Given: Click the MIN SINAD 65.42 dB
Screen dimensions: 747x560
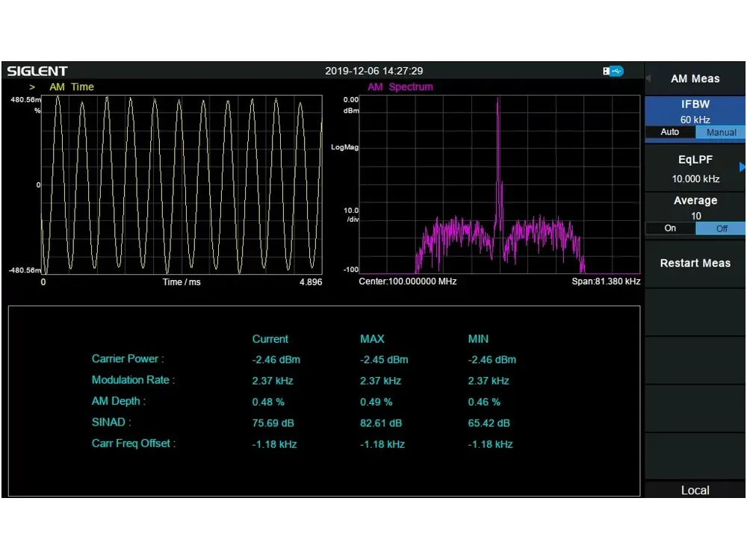Looking at the screenshot, I should (x=489, y=423).
